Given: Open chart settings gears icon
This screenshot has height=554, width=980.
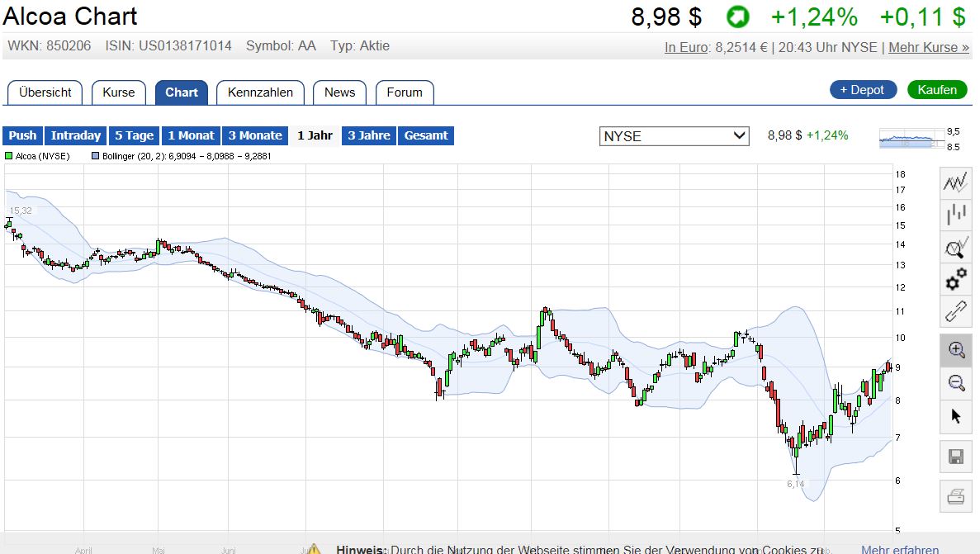Looking at the screenshot, I should tap(955, 280).
